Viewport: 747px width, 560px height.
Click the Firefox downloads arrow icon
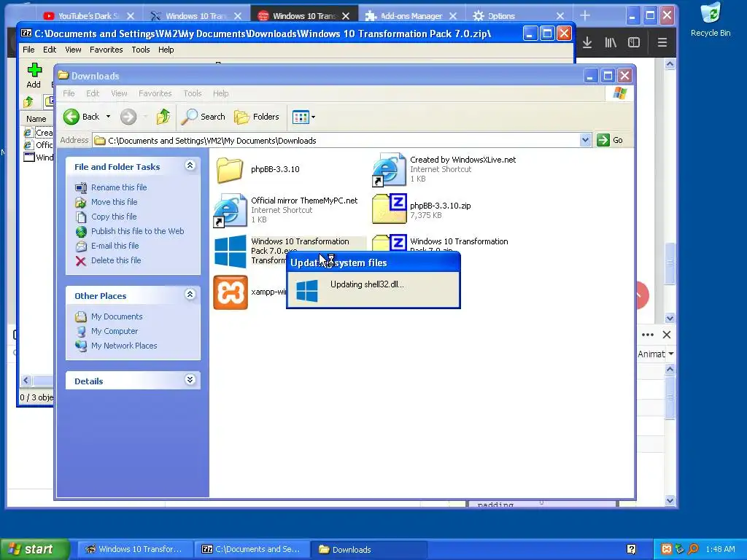click(x=587, y=42)
